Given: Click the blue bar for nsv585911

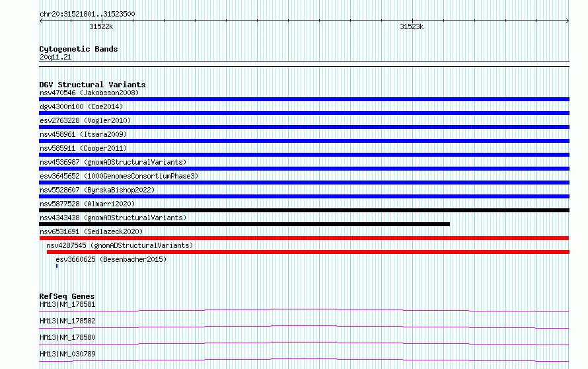Looking at the screenshot, I should click(304, 155).
